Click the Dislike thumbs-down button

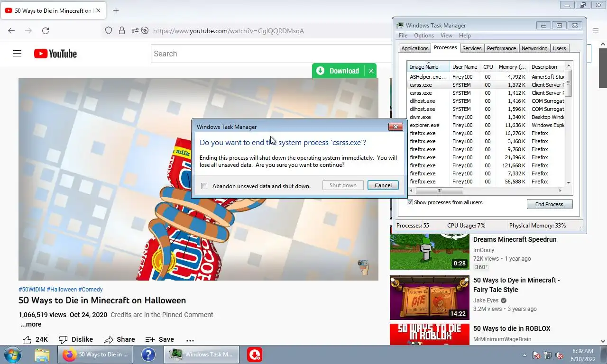(x=76, y=339)
